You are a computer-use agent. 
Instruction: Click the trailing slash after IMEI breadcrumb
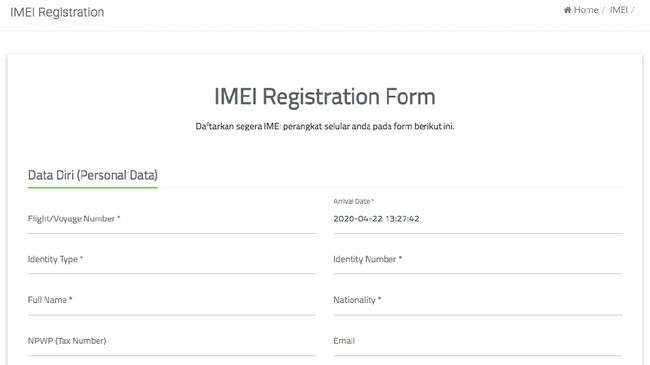(633, 10)
